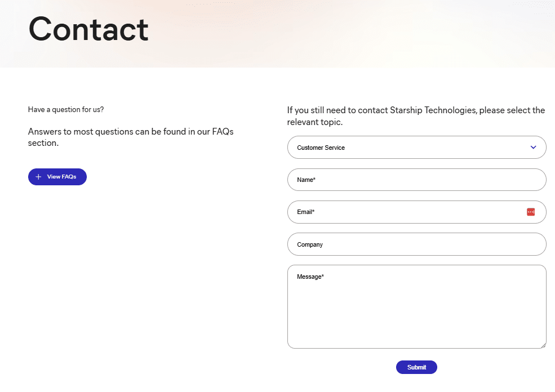555x392 pixels.
Task: Click the chevron arrow of the topic dropdown
Action: click(533, 148)
